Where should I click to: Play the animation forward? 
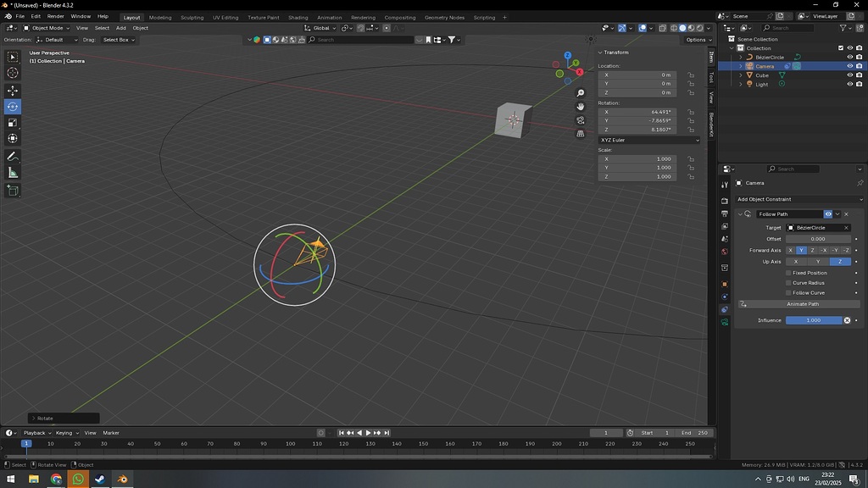tap(368, 433)
